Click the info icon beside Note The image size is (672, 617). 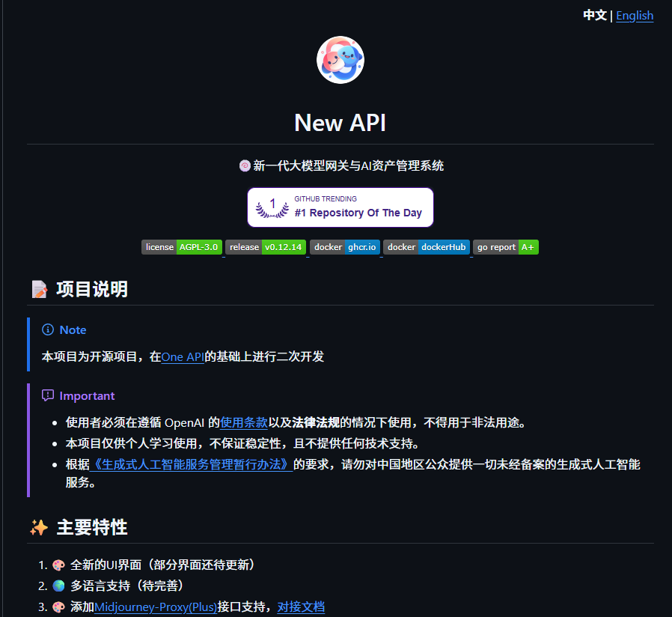[x=47, y=329]
